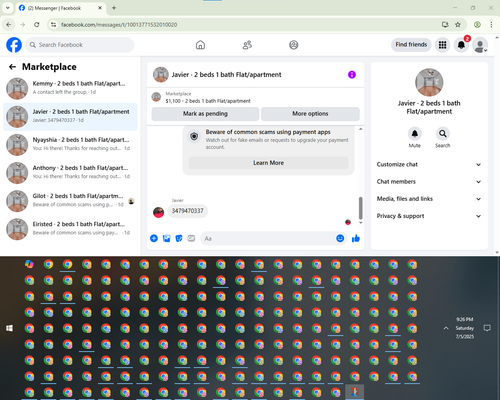Open the Gilot conversation
The width and height of the screenshot is (500, 400).
coord(70,201)
